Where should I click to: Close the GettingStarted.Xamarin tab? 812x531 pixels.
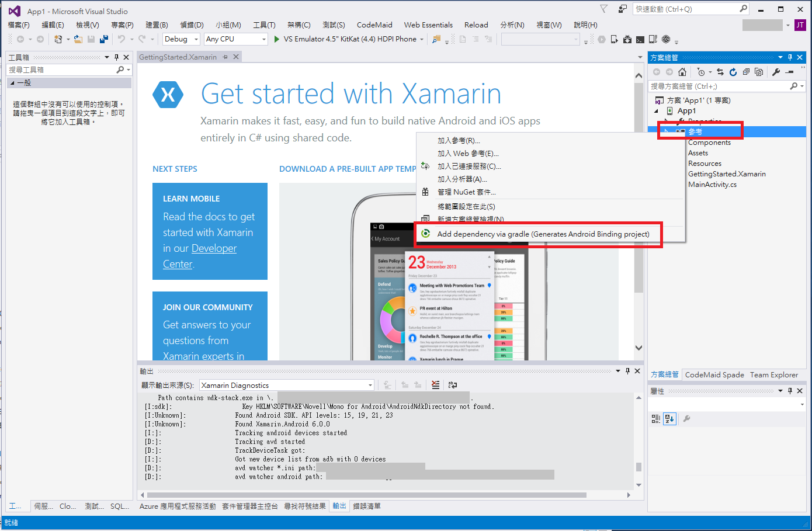[236, 57]
